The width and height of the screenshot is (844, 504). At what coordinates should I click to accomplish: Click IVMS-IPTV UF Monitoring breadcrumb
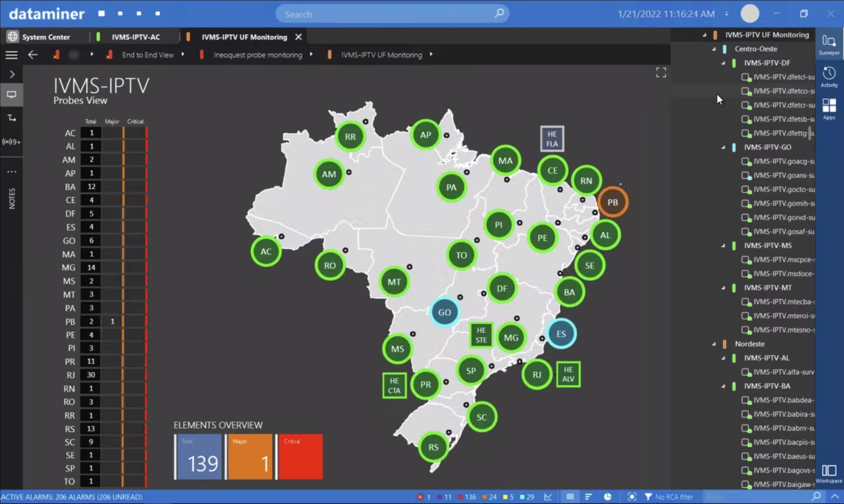tap(381, 55)
